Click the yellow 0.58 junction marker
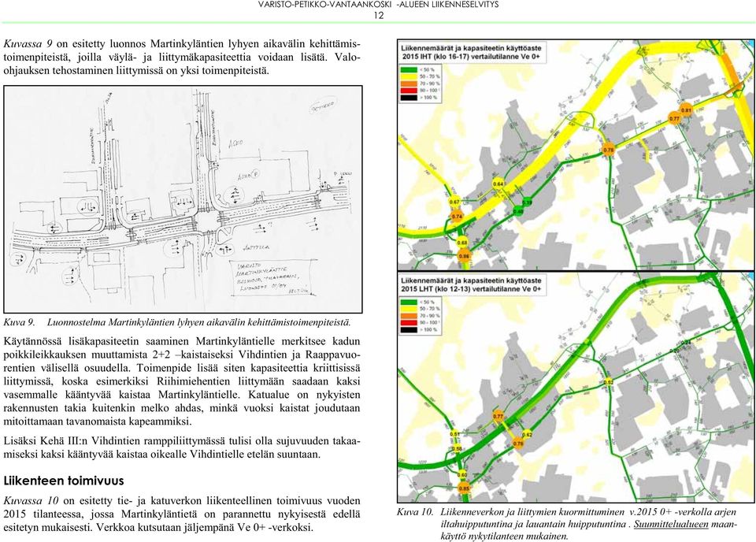The width and height of the screenshot is (756, 542). [457, 449]
